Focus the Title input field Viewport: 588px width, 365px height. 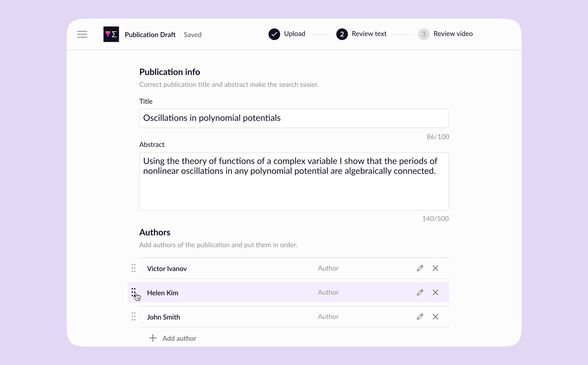[294, 118]
